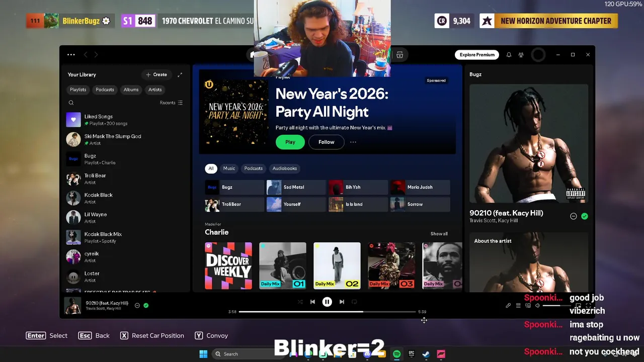
Task: Click the green Play button
Action: click(x=290, y=142)
